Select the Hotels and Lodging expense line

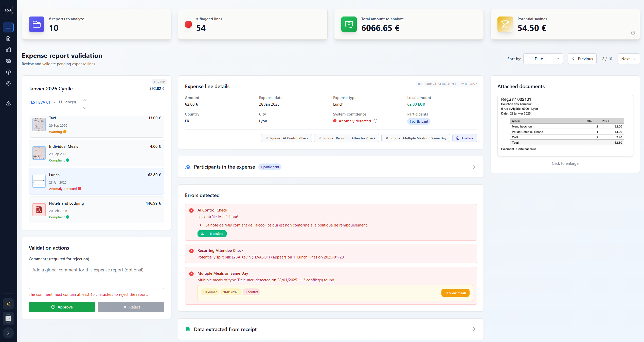click(x=96, y=210)
